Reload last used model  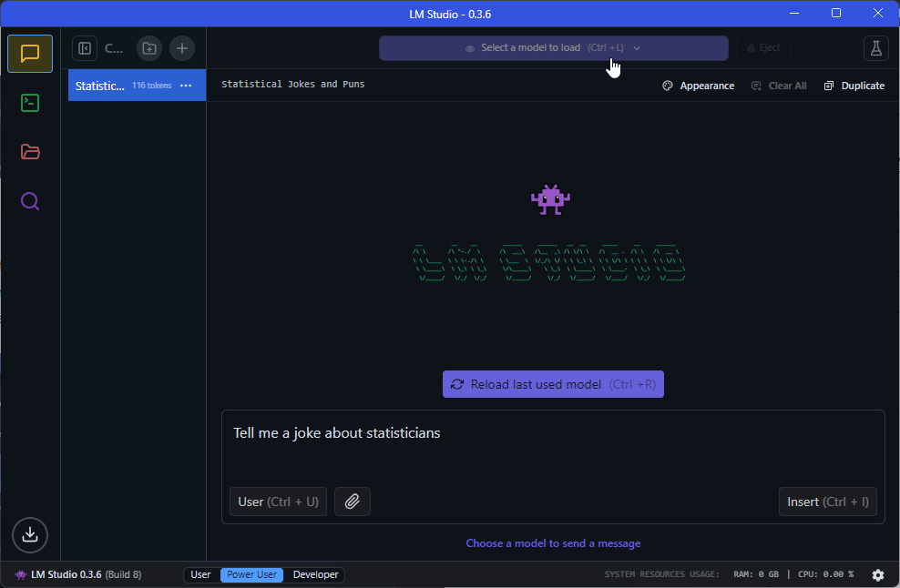(553, 384)
